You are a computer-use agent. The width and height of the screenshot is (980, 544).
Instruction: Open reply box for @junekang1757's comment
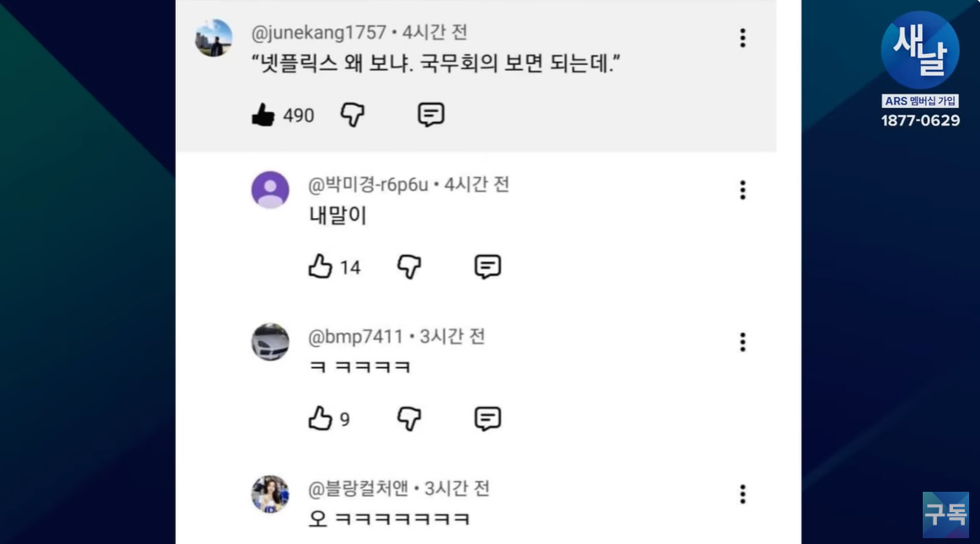pyautogui.click(x=430, y=115)
